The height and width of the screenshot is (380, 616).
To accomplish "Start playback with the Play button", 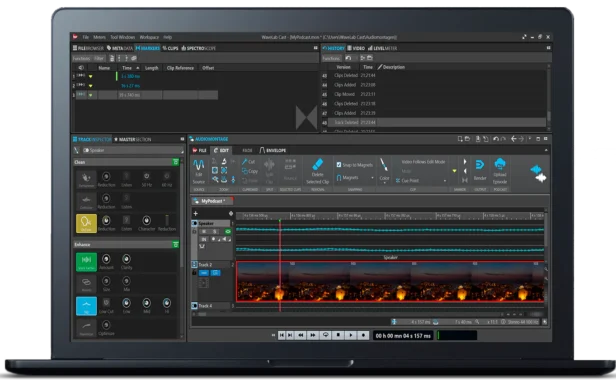I will [351, 335].
